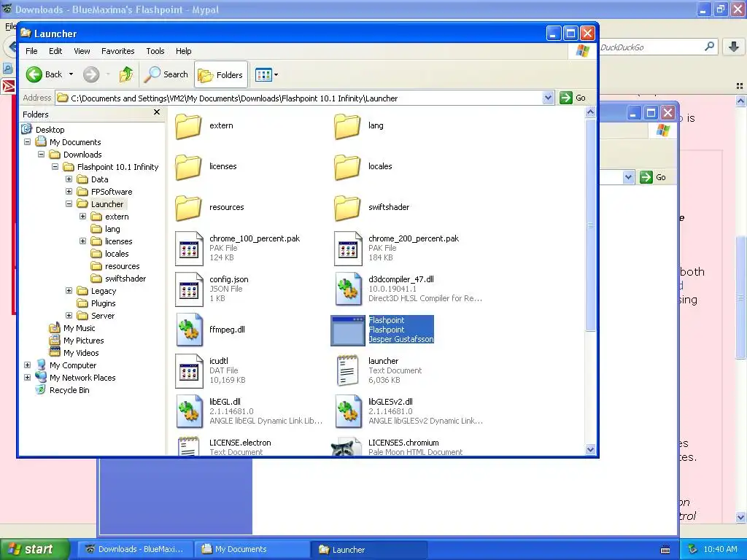This screenshot has width=747, height=560.
Task: Open the Views dropdown arrow
Action: coord(276,75)
